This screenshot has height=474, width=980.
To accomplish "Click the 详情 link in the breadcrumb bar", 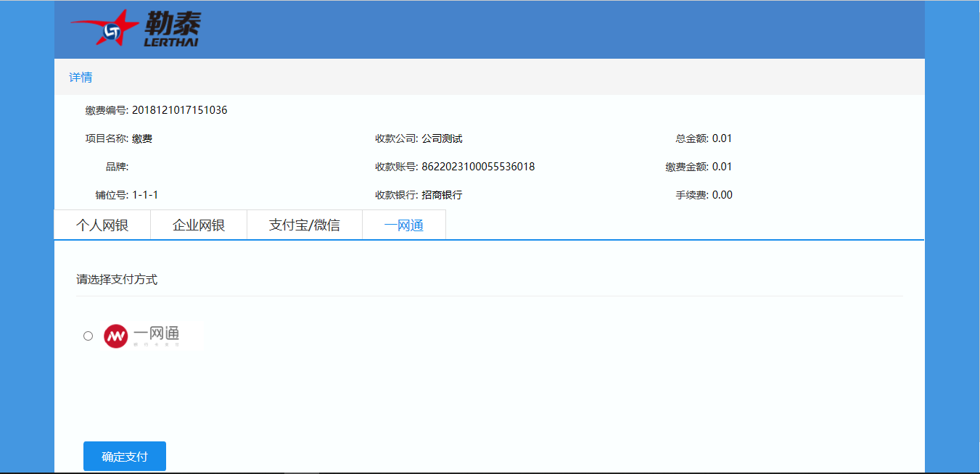I will point(81,78).
